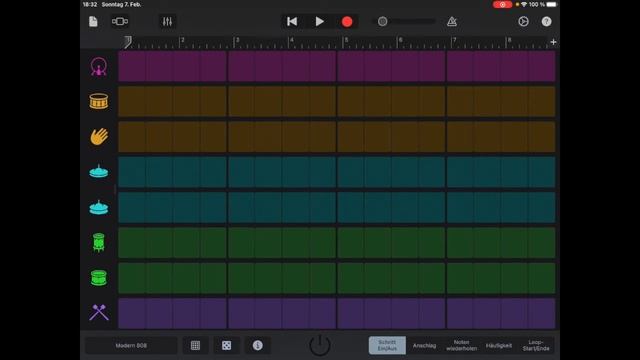The image size is (640, 360).
Task: Select the lower hi-hat row icon
Action: pos(99,207)
